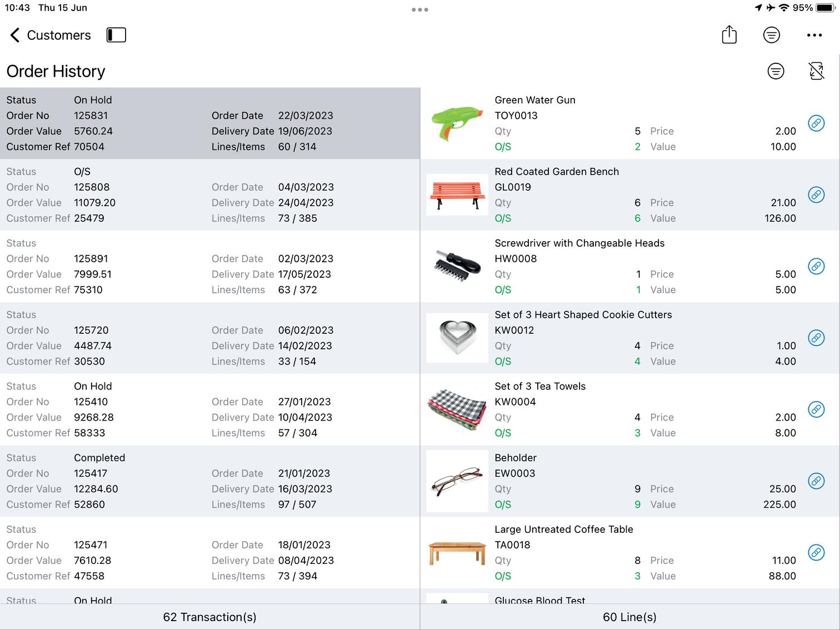Viewport: 840px width, 630px height.
Task: Tap link icon for Green Water Gun
Action: (816, 123)
